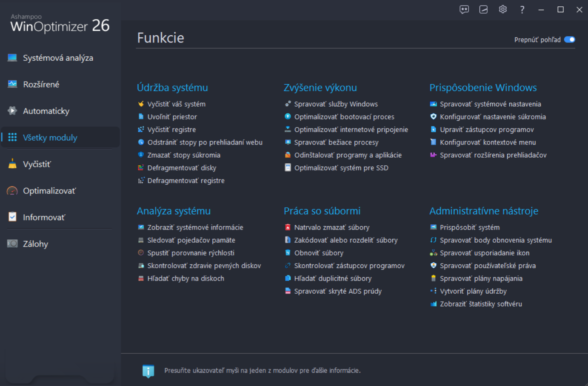Click the icon for Optimalizovať systém pre SSD
Screen dimensions: 588x386
click(288, 168)
